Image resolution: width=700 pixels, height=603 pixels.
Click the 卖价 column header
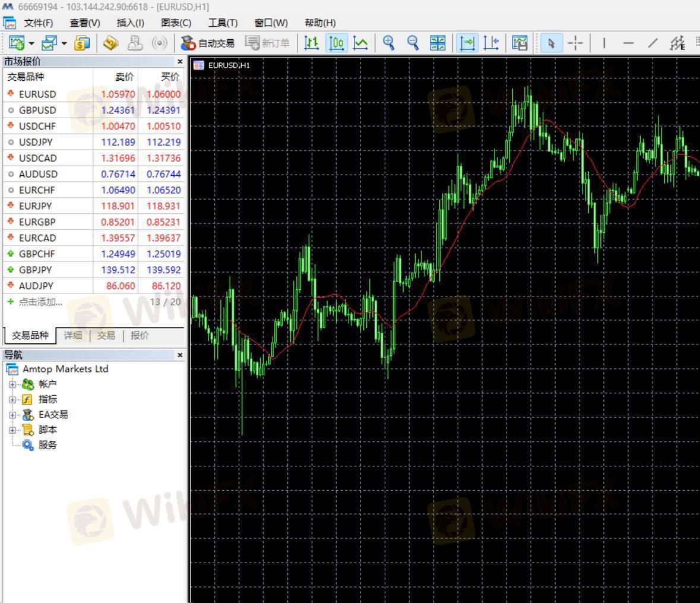click(x=116, y=77)
